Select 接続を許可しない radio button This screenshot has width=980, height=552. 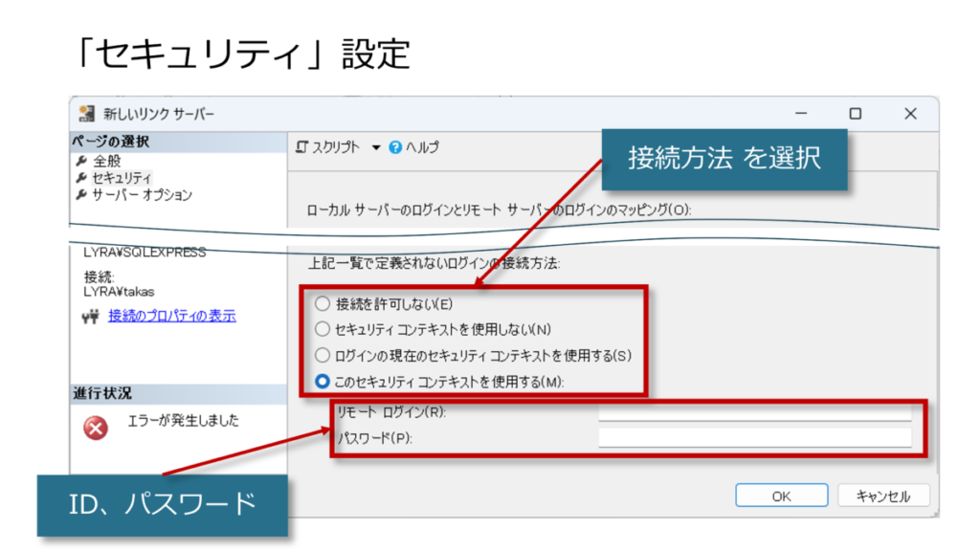pyautogui.click(x=322, y=304)
